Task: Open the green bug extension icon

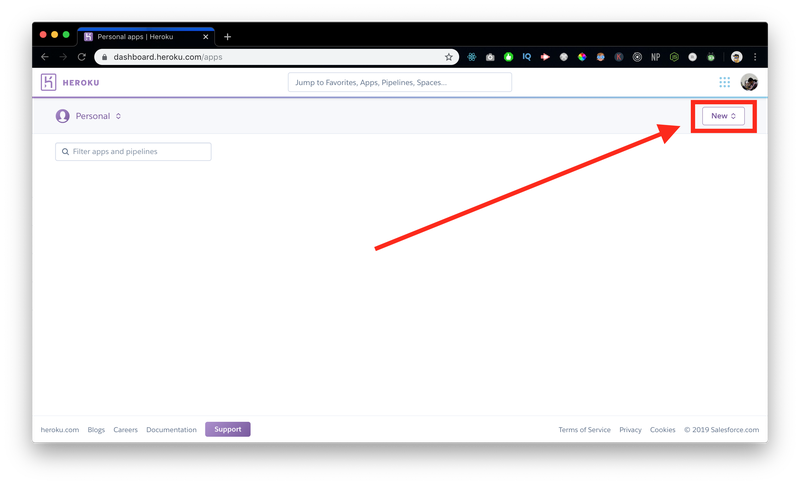Action: click(711, 57)
